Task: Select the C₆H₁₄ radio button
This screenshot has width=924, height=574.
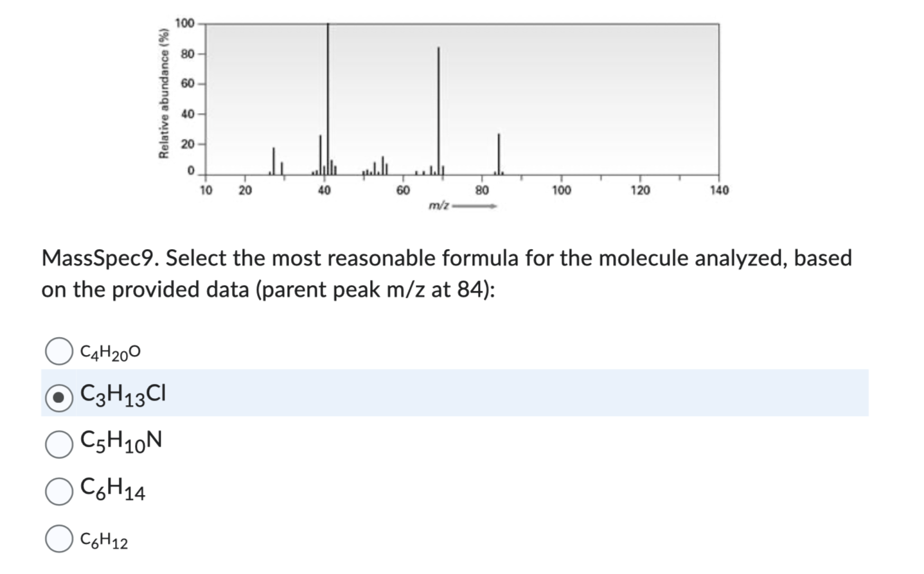Action: [x=58, y=491]
